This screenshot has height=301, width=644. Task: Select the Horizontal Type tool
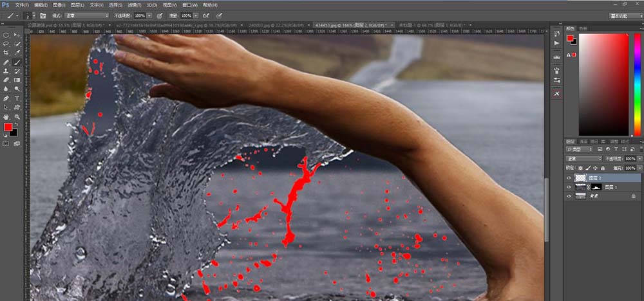tap(17, 98)
